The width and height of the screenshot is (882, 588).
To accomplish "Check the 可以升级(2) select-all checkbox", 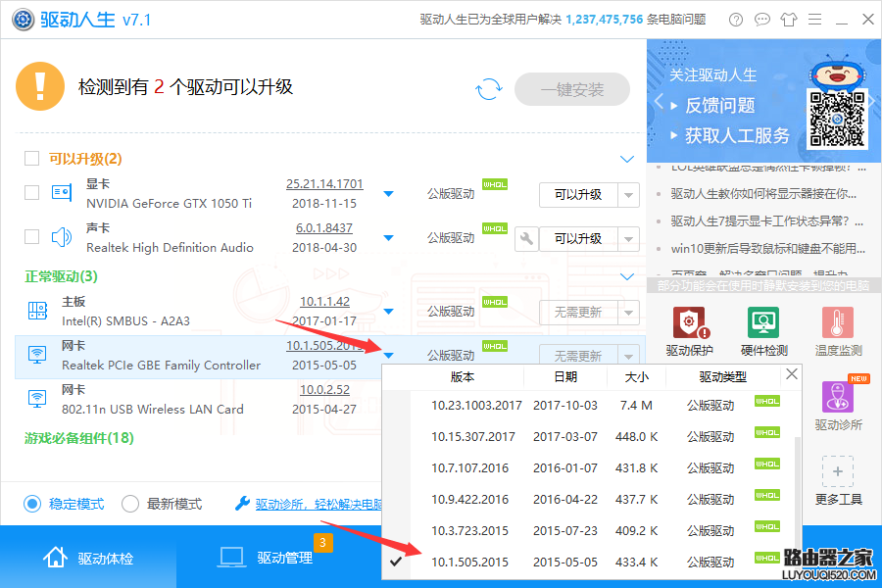I will (31, 158).
